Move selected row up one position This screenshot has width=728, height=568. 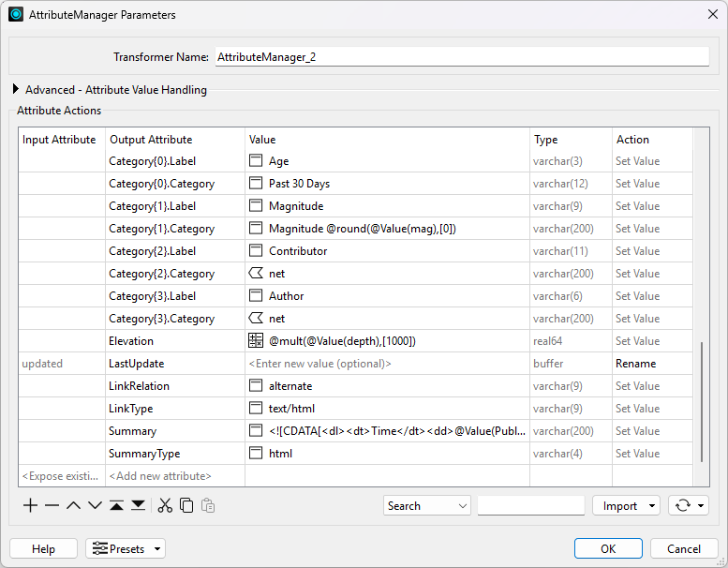tap(73, 505)
